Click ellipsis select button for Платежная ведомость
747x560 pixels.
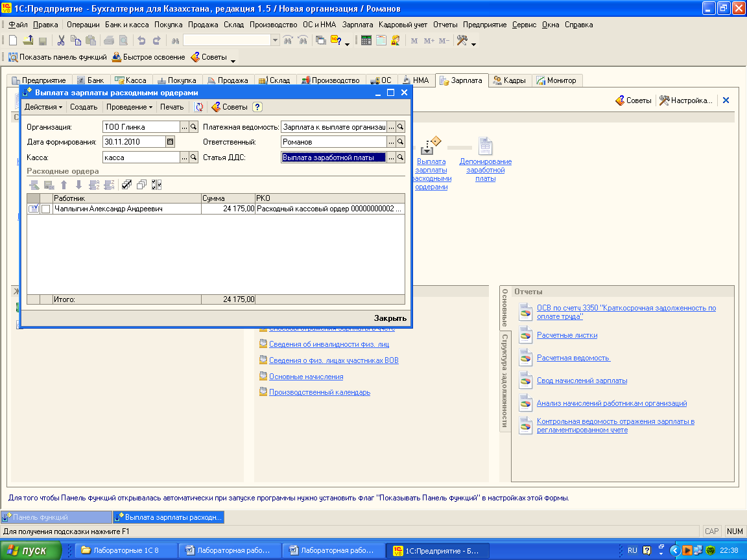[x=391, y=127]
